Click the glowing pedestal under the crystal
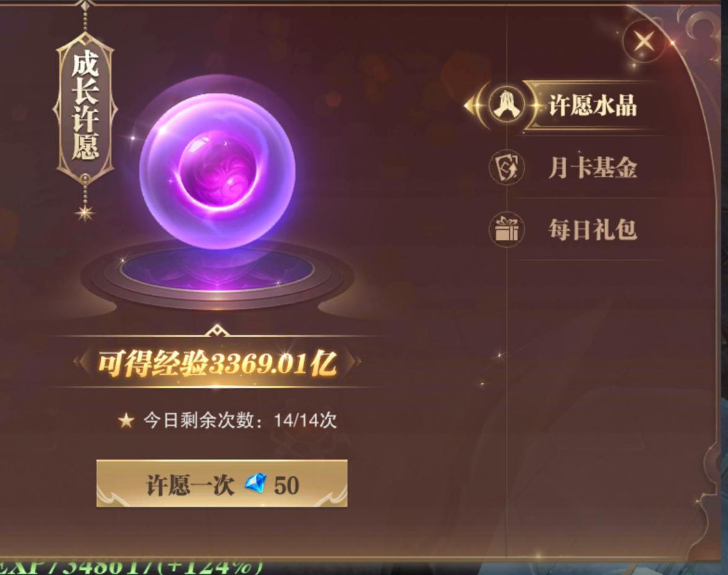 (217, 275)
